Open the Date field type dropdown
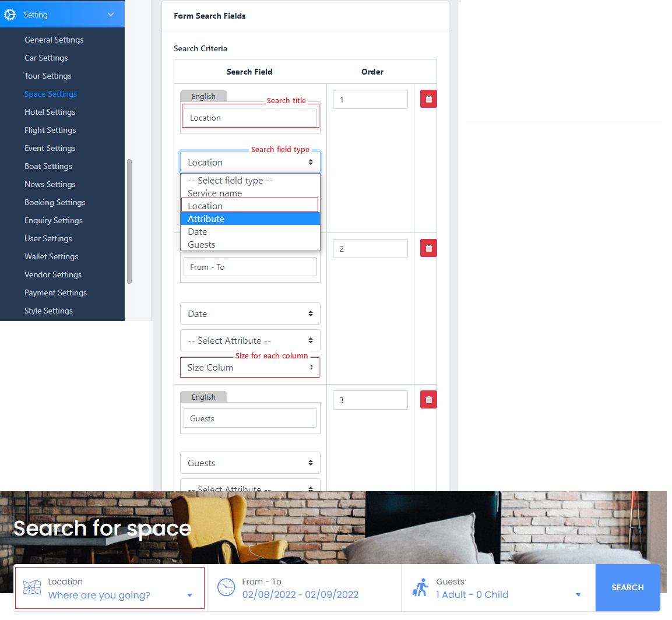Image resolution: width=672 pixels, height=620 pixels. pos(250,314)
